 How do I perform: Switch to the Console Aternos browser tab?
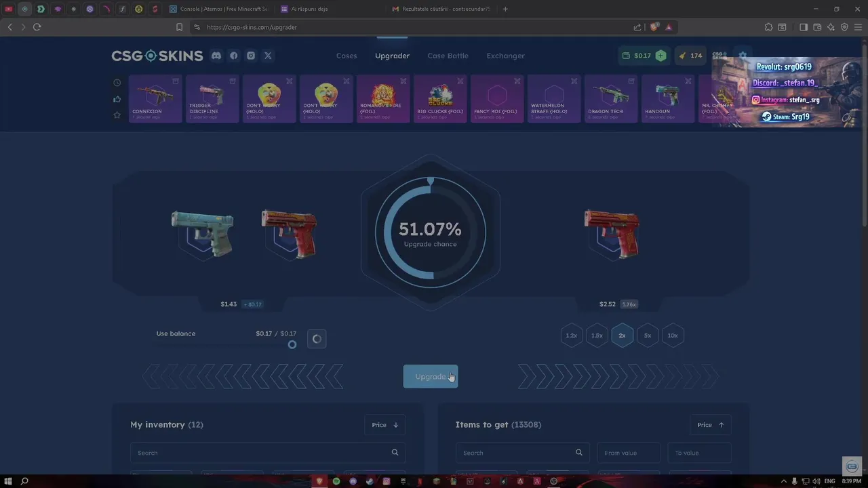(x=219, y=9)
